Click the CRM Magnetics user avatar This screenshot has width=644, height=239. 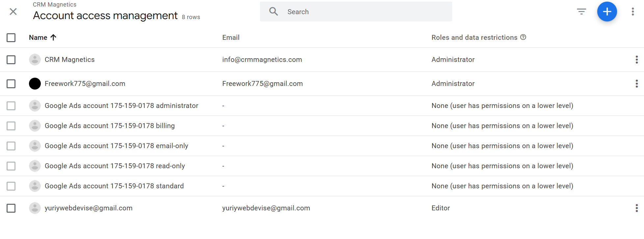pos(35,60)
